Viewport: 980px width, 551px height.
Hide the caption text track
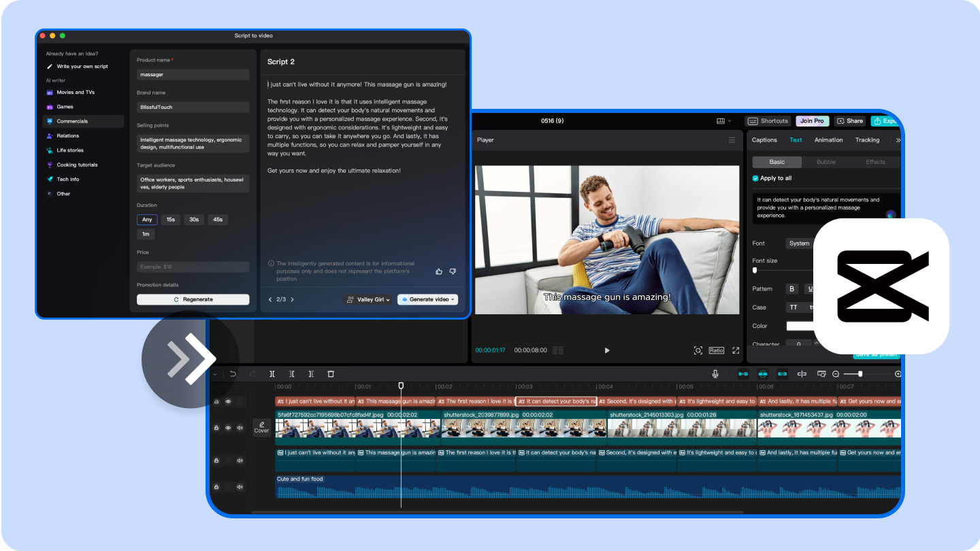tap(228, 402)
